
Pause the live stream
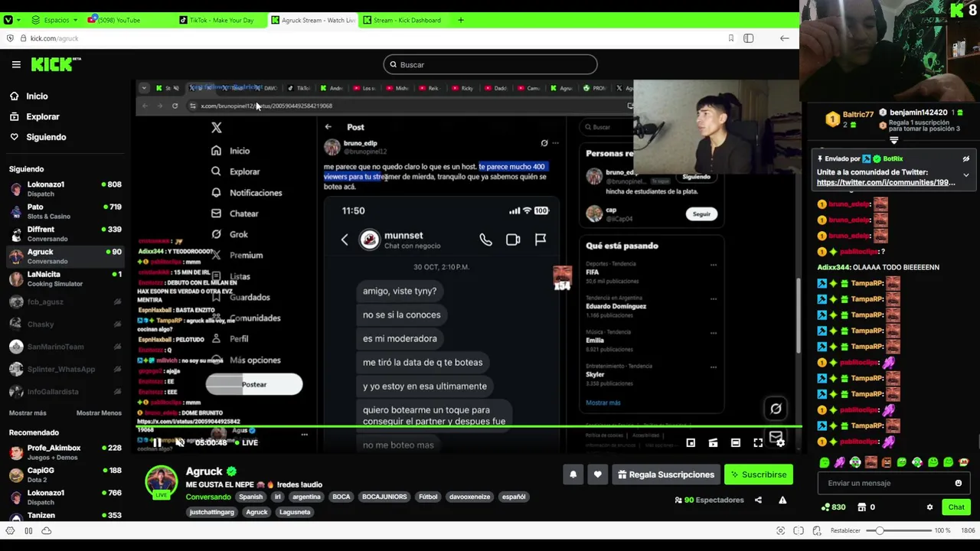pos(156,442)
